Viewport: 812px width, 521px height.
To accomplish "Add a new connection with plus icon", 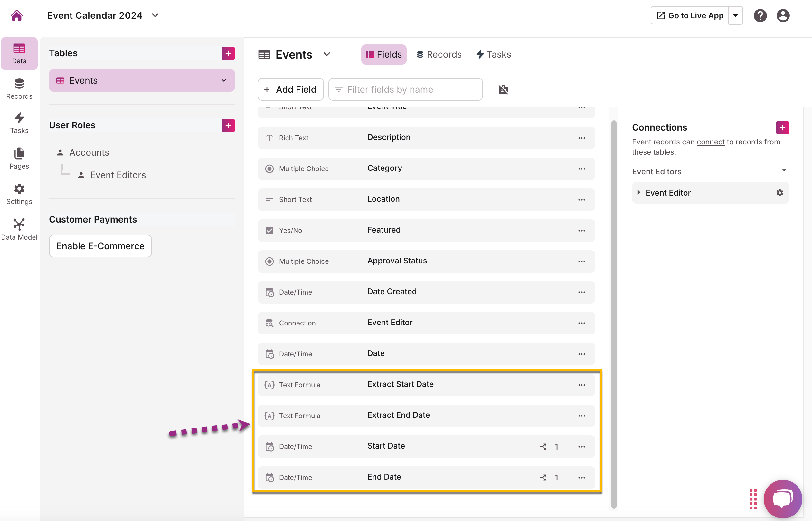I will click(782, 128).
